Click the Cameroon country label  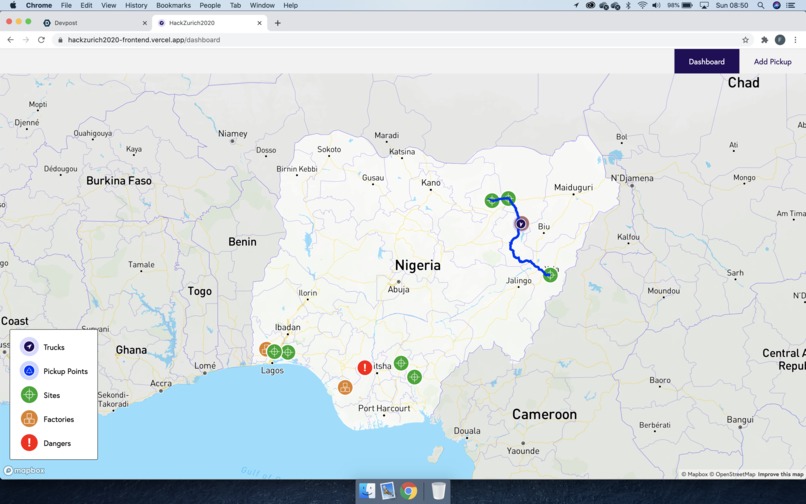(x=544, y=415)
